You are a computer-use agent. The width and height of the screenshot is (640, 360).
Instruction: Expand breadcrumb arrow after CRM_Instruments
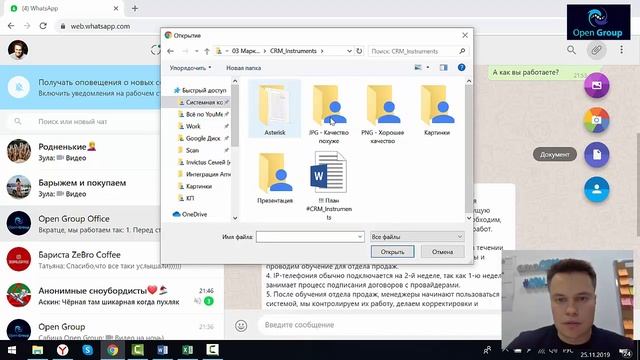pos(322,51)
